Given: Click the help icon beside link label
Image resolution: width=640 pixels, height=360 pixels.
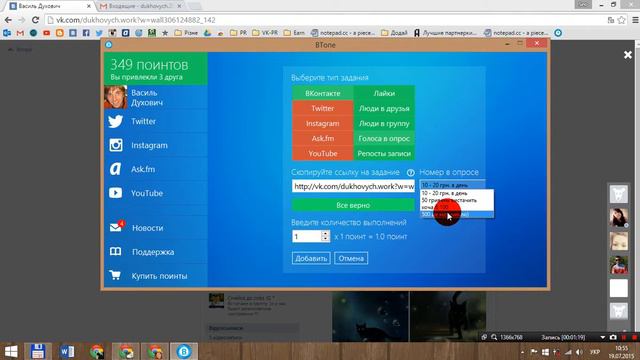Looking at the screenshot, I should [x=411, y=173].
